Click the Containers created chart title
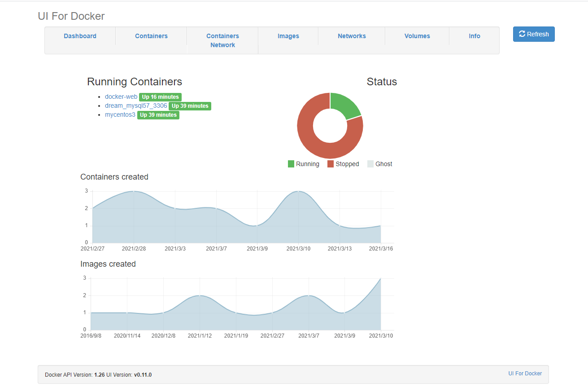This screenshot has height=387, width=588. pos(114,177)
